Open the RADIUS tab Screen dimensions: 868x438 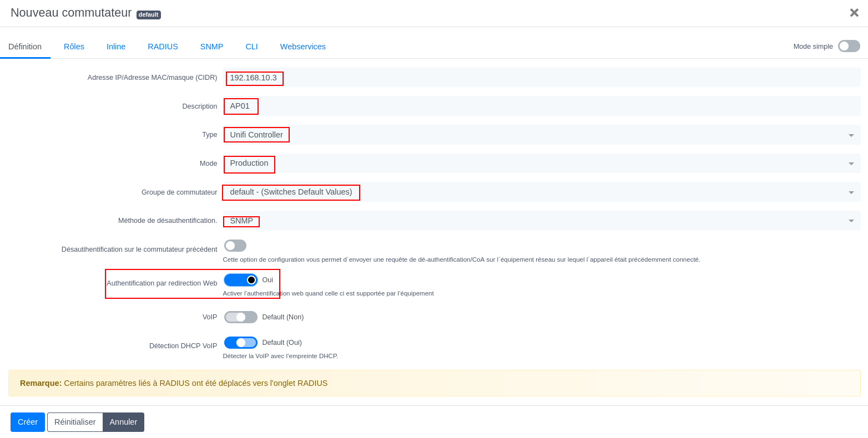(163, 47)
